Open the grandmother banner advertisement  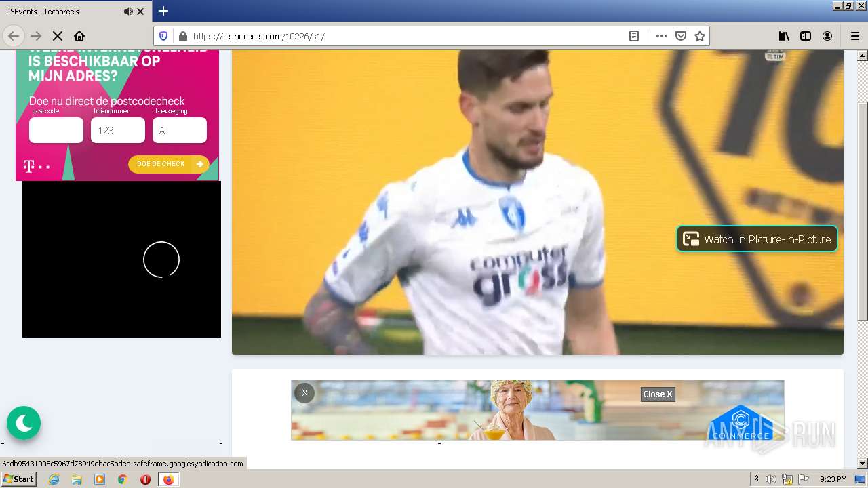(537, 410)
